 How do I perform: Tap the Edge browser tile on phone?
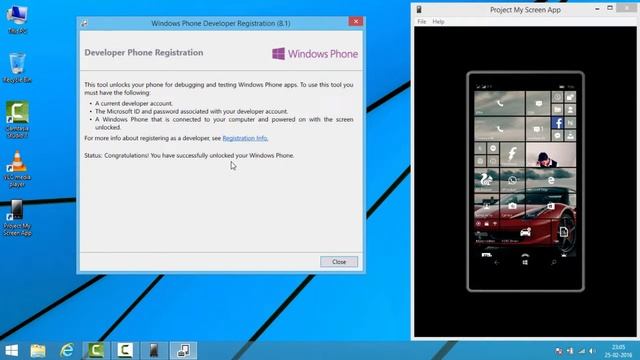point(551,180)
